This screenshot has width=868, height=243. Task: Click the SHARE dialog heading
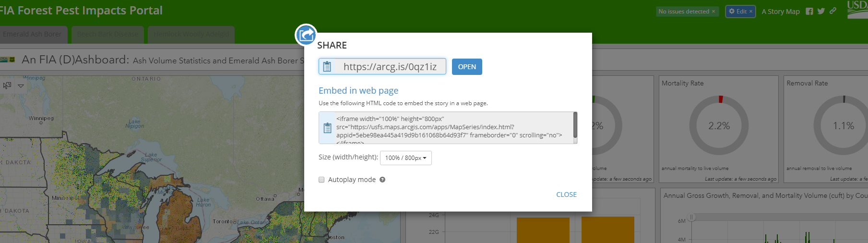point(332,45)
